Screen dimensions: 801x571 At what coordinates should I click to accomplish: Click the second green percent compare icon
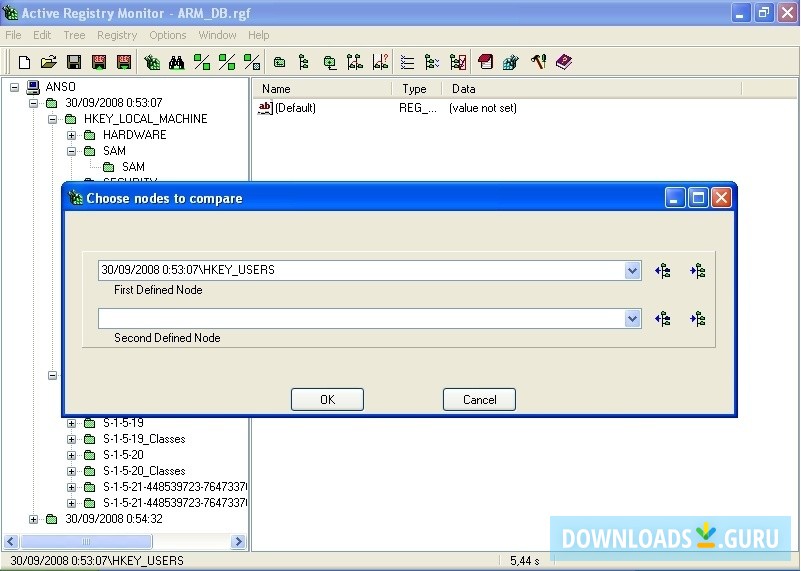click(x=227, y=62)
